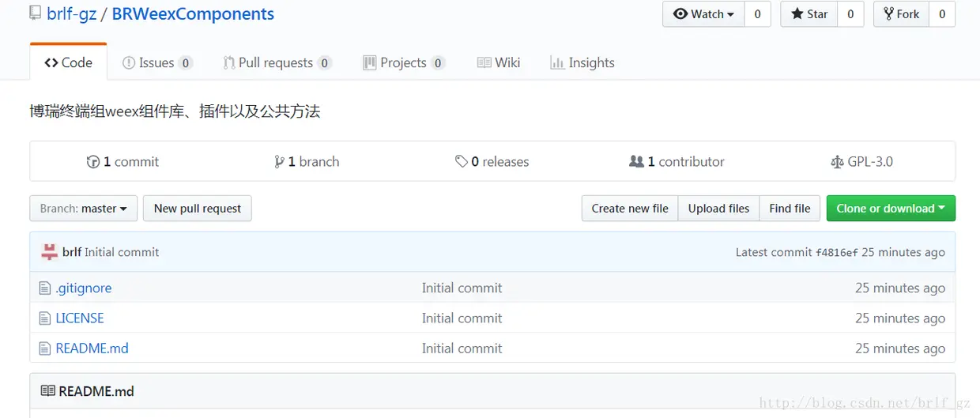Open the brlf-gz owner link
The height and width of the screenshot is (418, 980).
[71, 14]
